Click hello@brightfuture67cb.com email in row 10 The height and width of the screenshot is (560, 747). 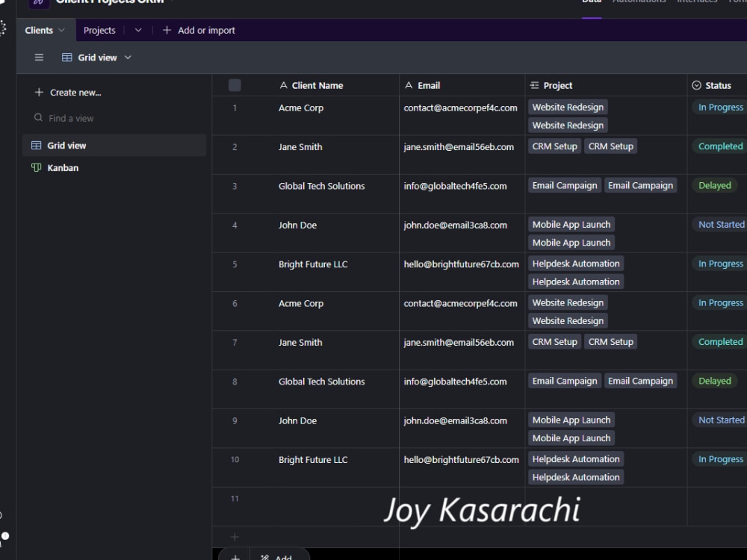[461, 459]
